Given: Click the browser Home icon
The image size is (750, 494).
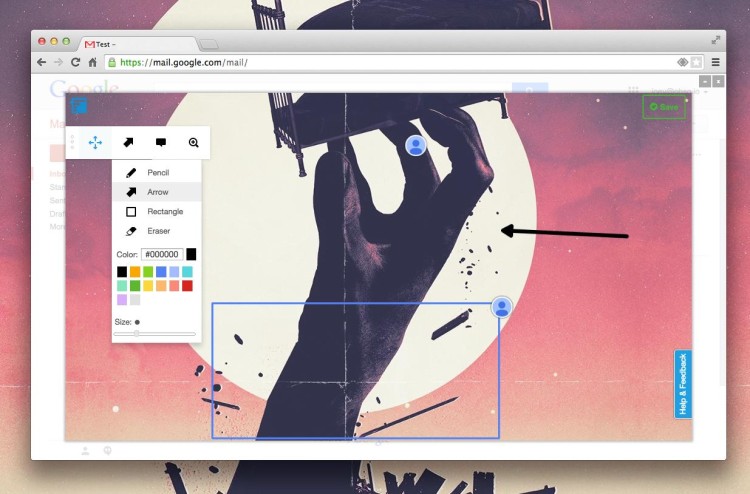Looking at the screenshot, I should [x=93, y=62].
